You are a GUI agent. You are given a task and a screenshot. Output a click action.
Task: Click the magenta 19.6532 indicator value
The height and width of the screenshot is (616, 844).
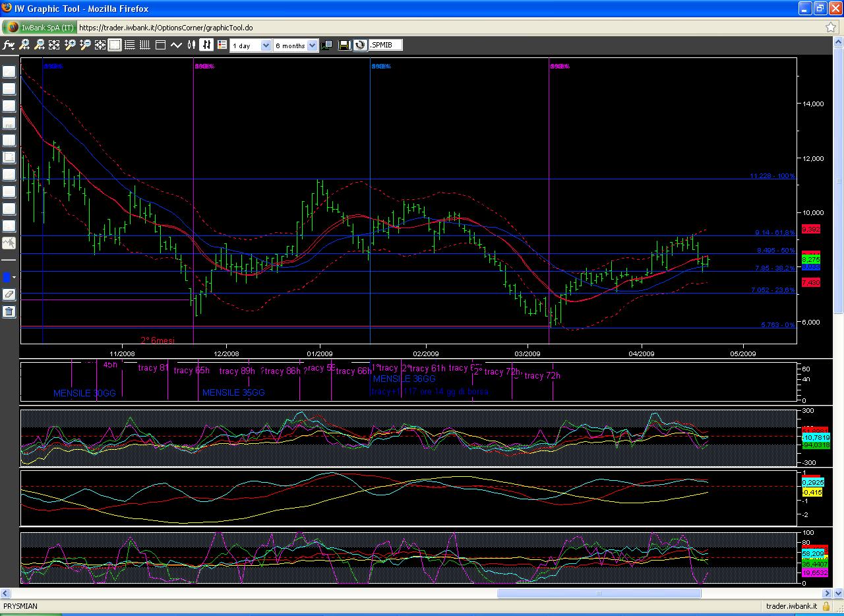(x=814, y=574)
